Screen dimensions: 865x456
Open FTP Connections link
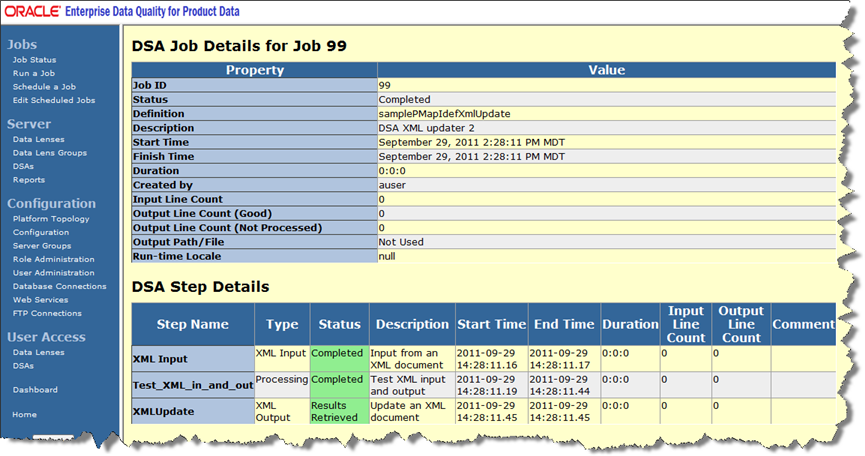48,313
